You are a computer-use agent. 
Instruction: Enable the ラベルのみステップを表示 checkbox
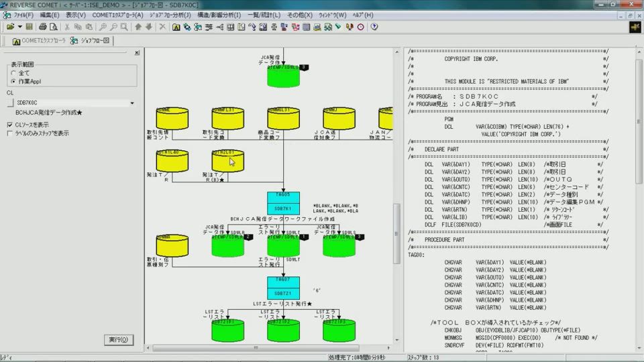9,133
